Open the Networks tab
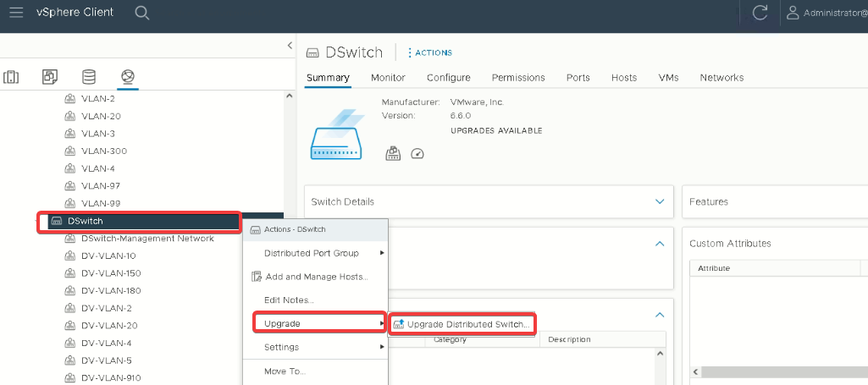Screen dimensions: 868x385 (721, 78)
